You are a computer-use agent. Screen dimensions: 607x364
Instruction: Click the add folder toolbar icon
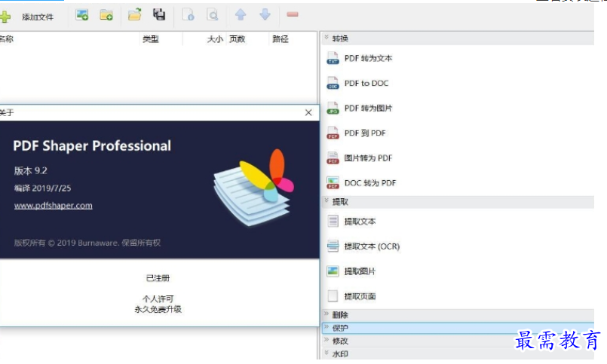pyautogui.click(x=106, y=15)
